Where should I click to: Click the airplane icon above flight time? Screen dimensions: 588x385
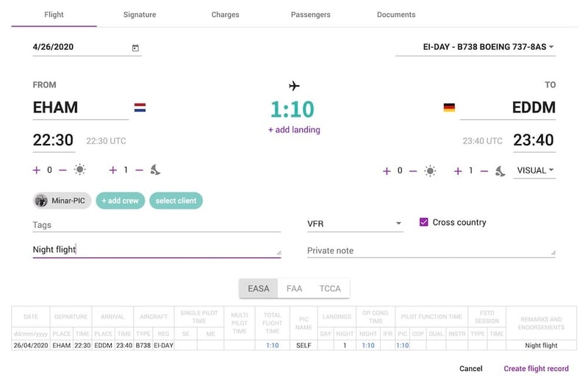pyautogui.click(x=294, y=86)
